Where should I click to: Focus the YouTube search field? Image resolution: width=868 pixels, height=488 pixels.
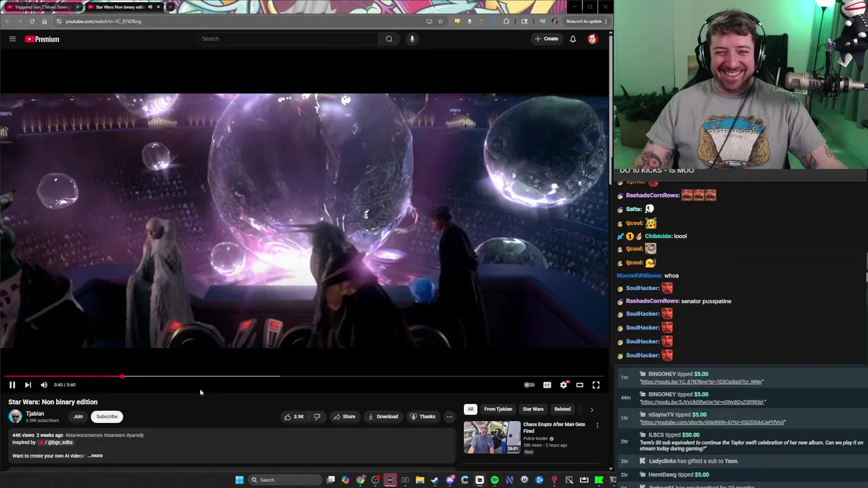click(288, 39)
